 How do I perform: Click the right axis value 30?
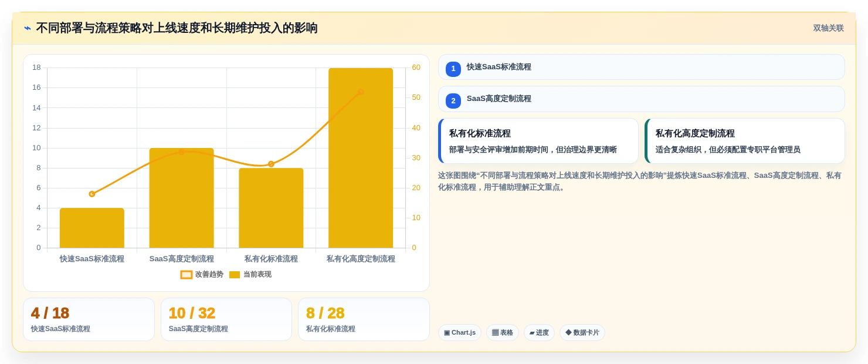click(416, 158)
